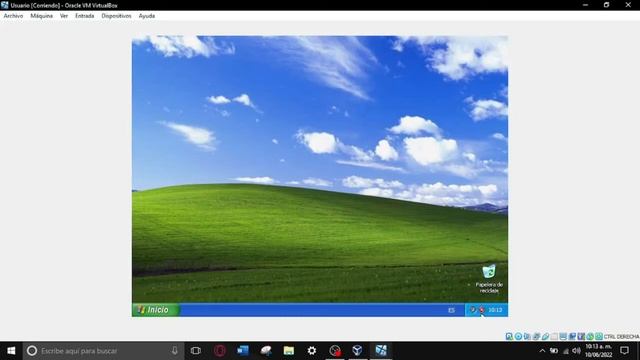This screenshot has height=360, width=640.
Task: Open the Archivo menu
Action: pos(13,16)
